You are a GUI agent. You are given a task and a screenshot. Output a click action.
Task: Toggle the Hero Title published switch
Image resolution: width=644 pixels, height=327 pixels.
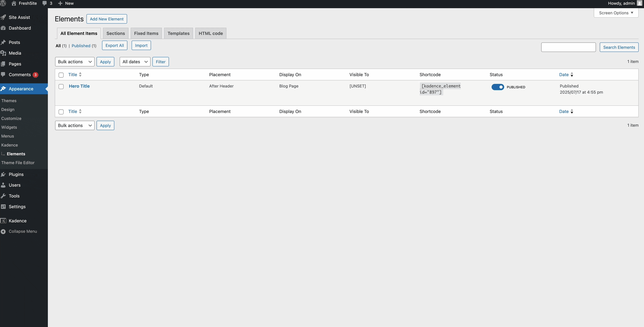pos(498,87)
